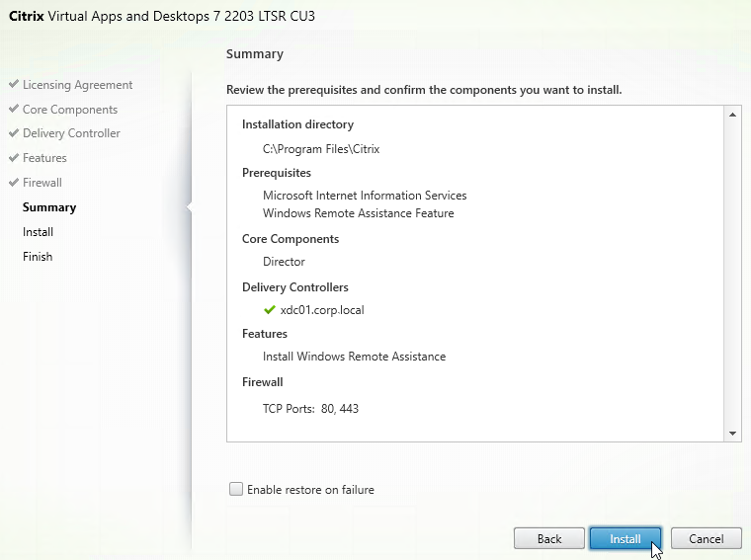This screenshot has height=560, width=751.
Task: Go back with the Back button
Action: (x=548, y=538)
